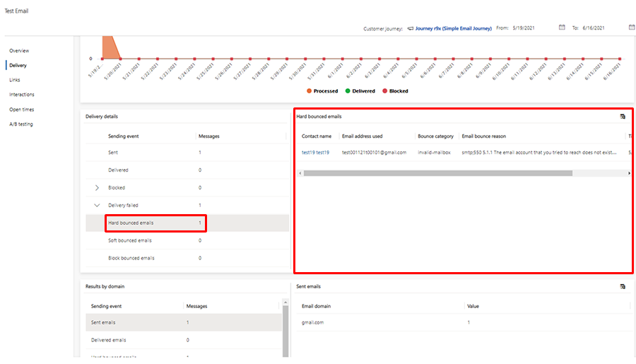Click Sending event header in Results by domain
The width and height of the screenshot is (636, 364).
point(106,306)
